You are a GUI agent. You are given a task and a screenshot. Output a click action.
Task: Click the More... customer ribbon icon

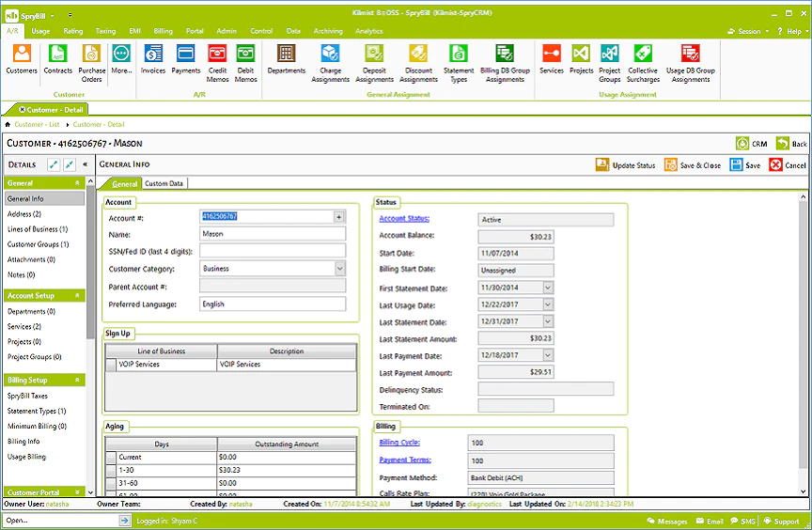[x=121, y=59]
